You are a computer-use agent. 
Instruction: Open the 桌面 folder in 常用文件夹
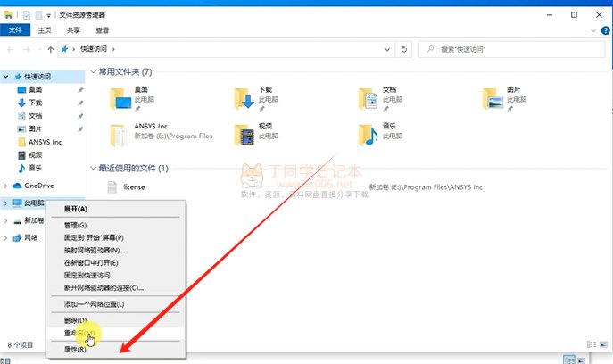click(132, 98)
